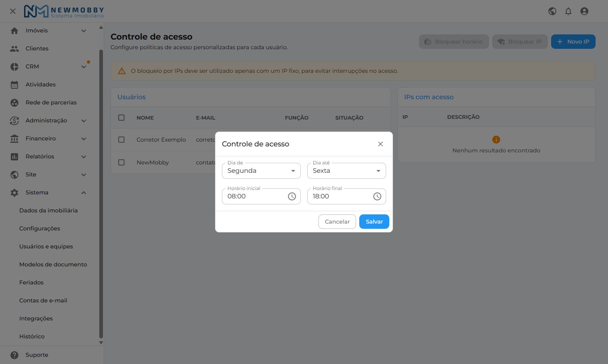Screen dimensions: 608x364
Task: Collapse the Sistema menu chevron
Action: (84, 192)
